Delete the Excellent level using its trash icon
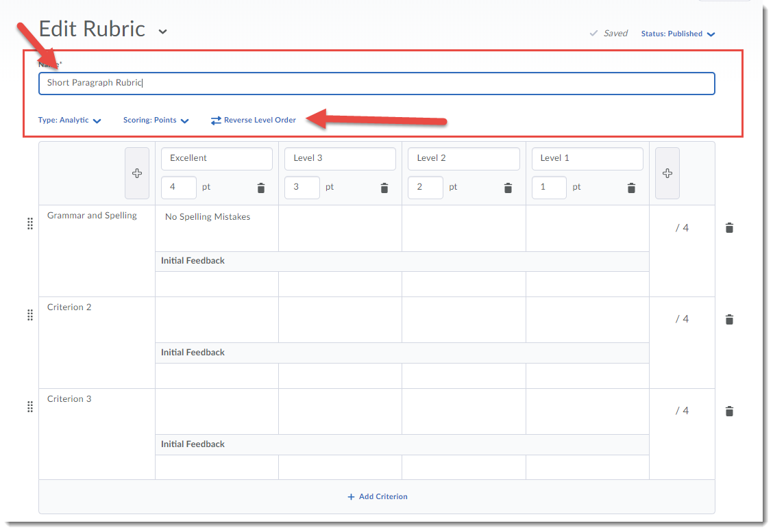 tap(261, 187)
